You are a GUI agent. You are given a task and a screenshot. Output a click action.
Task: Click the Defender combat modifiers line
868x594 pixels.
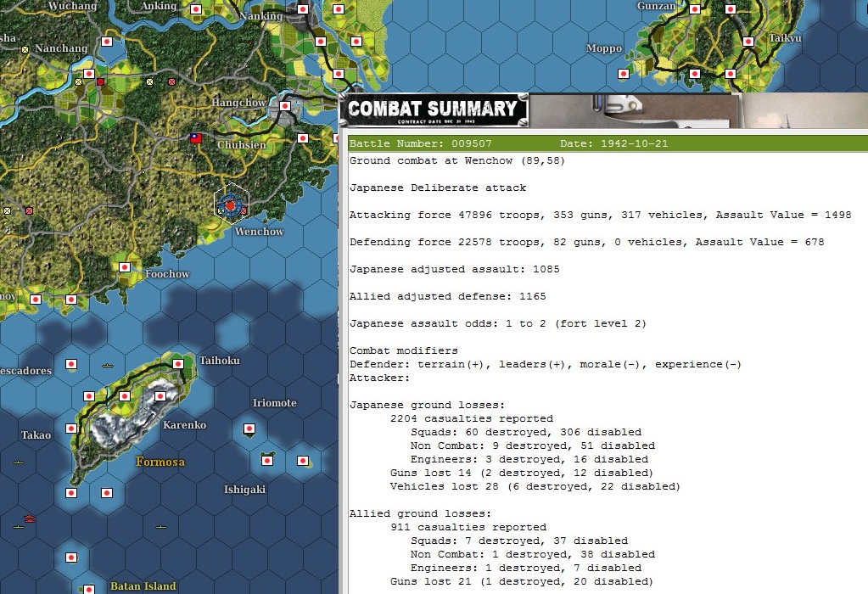tap(546, 364)
